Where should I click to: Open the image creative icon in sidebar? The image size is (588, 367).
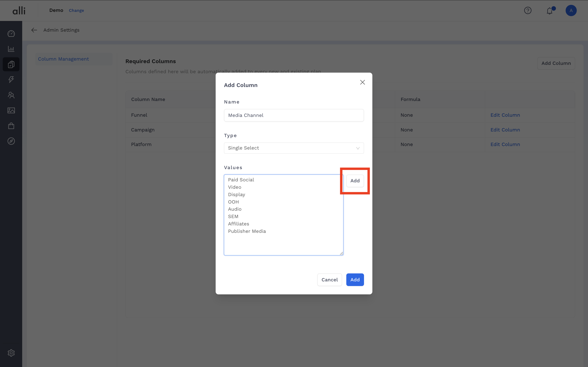point(11,110)
